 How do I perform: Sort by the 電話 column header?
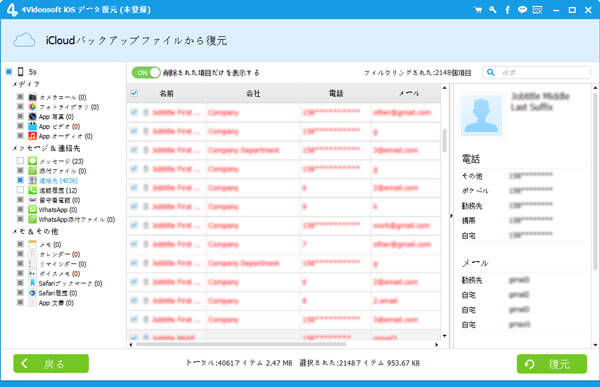336,93
